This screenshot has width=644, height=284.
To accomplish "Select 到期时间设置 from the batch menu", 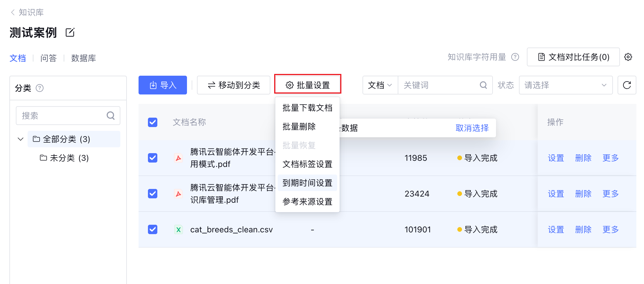I will (307, 183).
